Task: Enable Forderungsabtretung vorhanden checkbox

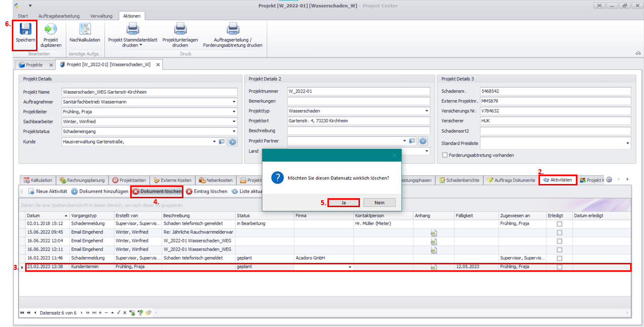Action: pyautogui.click(x=445, y=155)
